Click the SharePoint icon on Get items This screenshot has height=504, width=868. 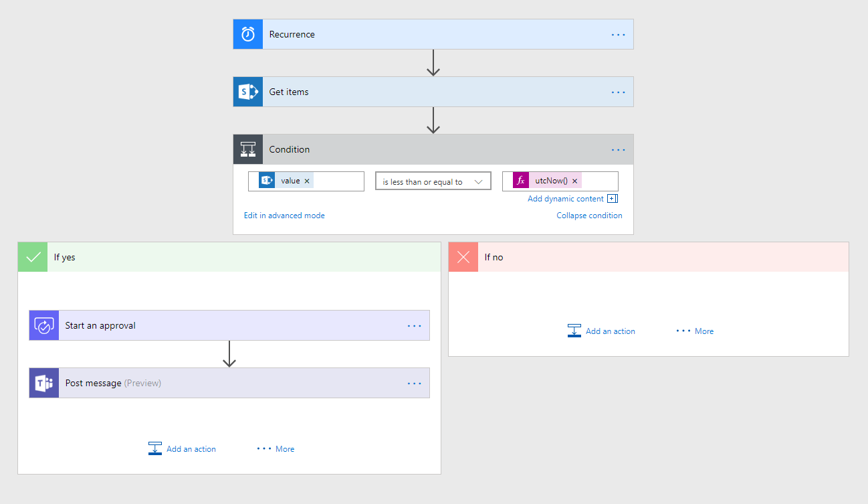248,92
